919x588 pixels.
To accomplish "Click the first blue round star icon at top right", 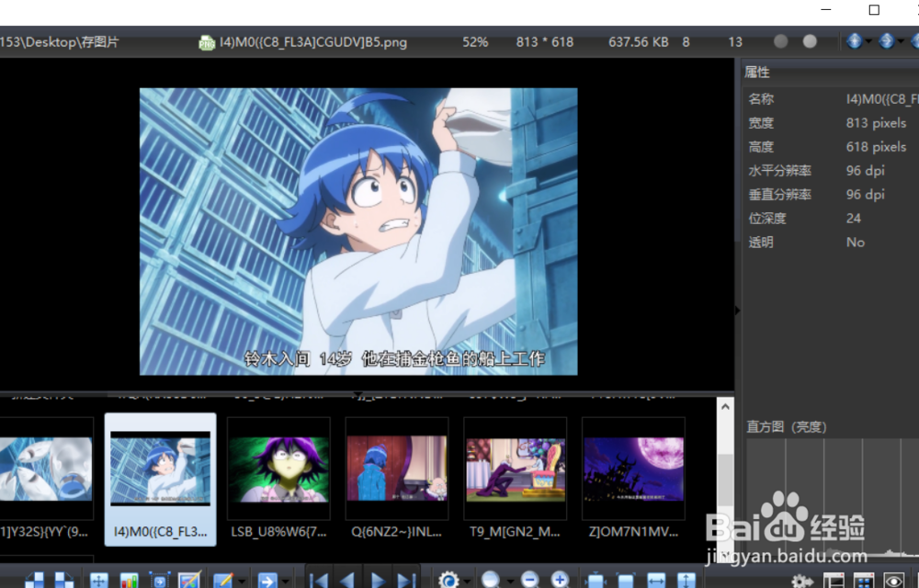I will coord(854,41).
